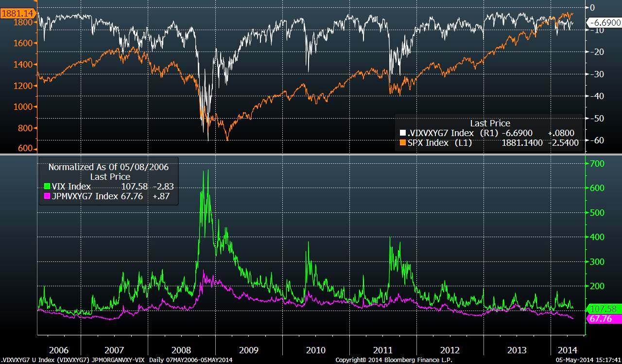Click the magenta JPMVXYG7 Index legend swatch
Screen dimensions: 622x364
click(47, 196)
